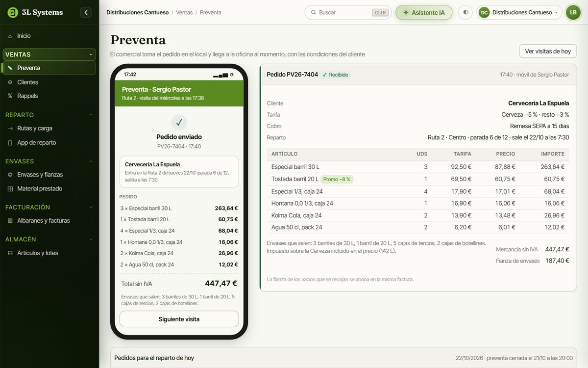Click the Cervecería La Espuela client value
Viewport: 588px width, 368px height.
(x=539, y=103)
